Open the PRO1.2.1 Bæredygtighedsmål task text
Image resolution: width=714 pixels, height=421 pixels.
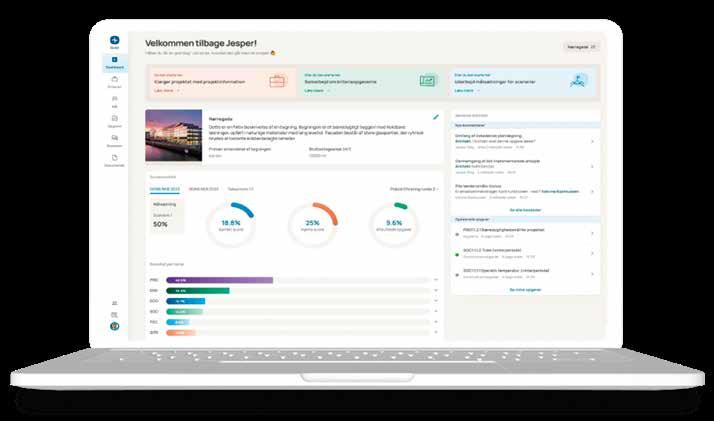503,230
